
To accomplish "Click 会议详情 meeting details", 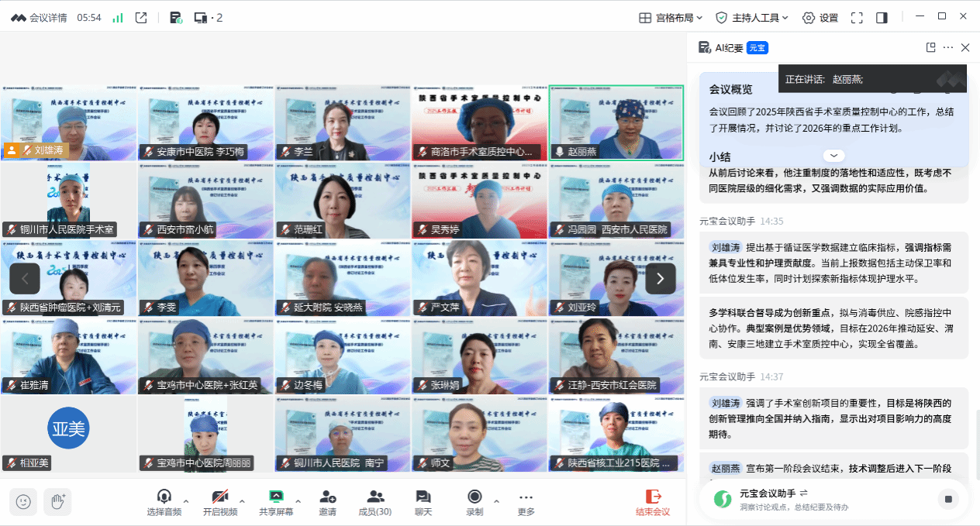I will click(39, 17).
